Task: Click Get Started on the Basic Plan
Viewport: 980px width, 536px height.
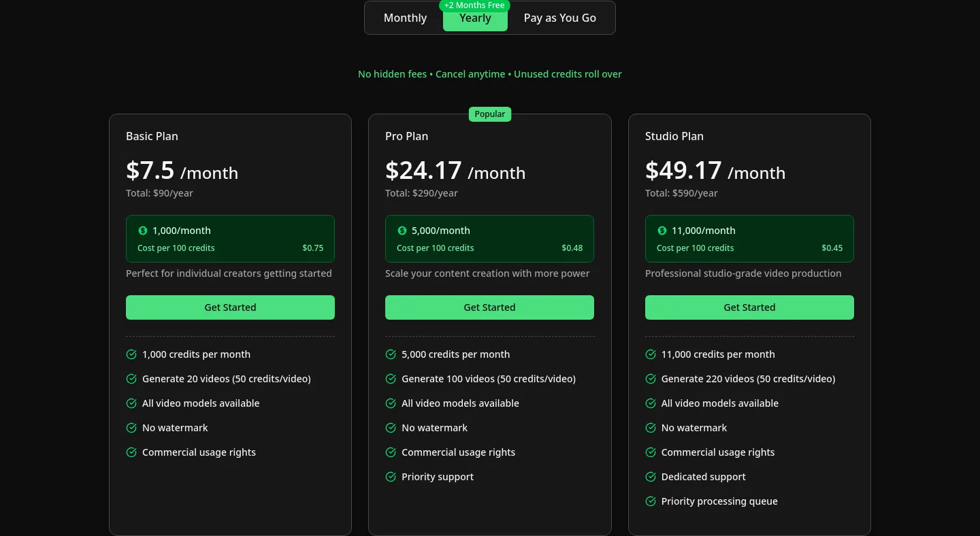Action: pyautogui.click(x=230, y=307)
